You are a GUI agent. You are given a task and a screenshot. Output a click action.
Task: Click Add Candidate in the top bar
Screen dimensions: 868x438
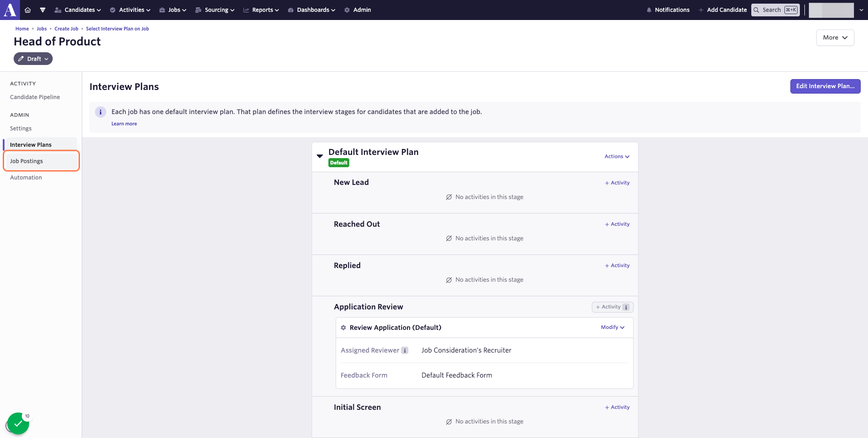click(x=722, y=10)
